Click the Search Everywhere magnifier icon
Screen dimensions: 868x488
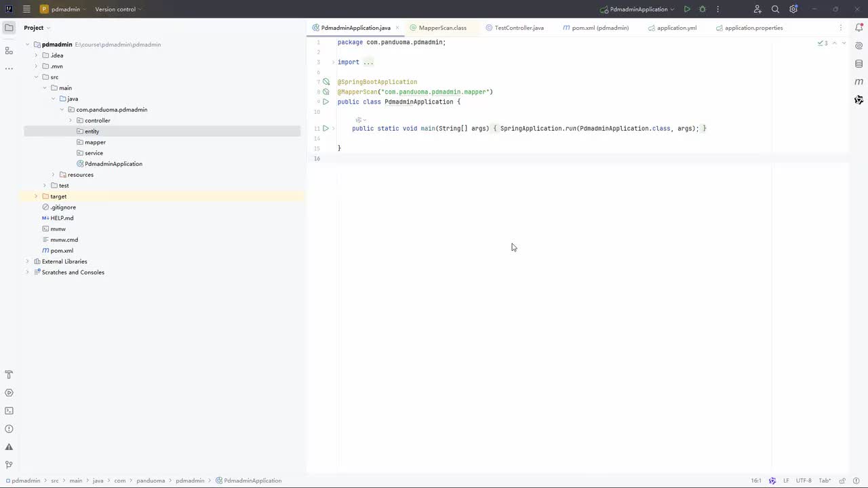click(x=775, y=9)
